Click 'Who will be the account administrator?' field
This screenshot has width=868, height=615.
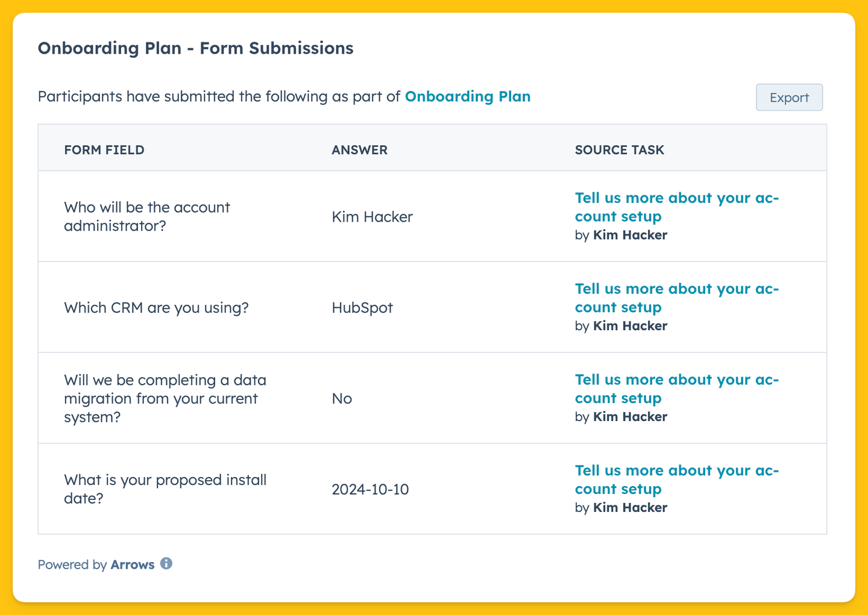[x=147, y=216]
